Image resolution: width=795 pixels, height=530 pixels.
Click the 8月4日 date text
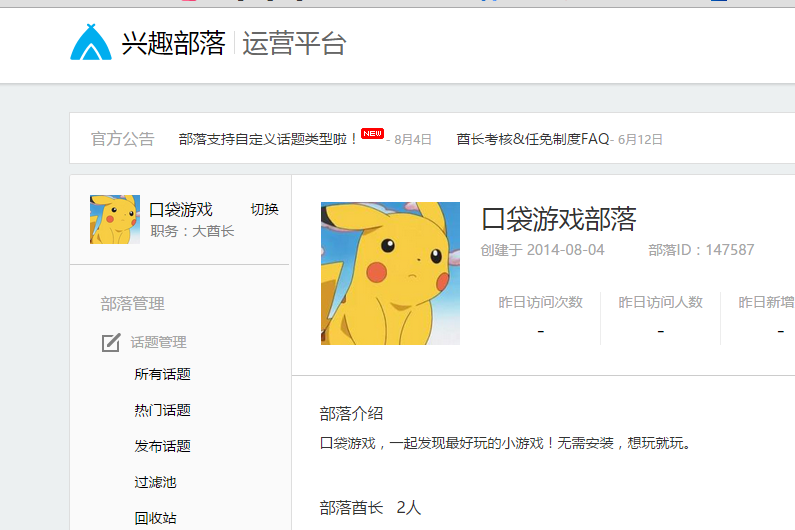tap(413, 139)
